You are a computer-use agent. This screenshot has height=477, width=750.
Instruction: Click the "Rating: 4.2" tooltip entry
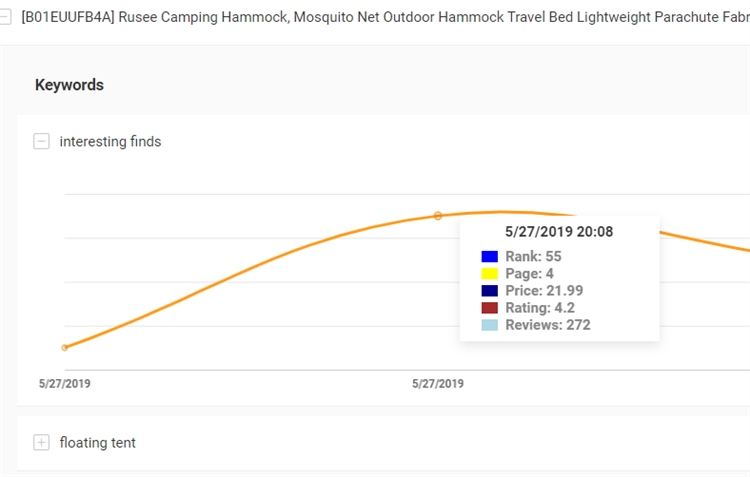click(x=540, y=308)
